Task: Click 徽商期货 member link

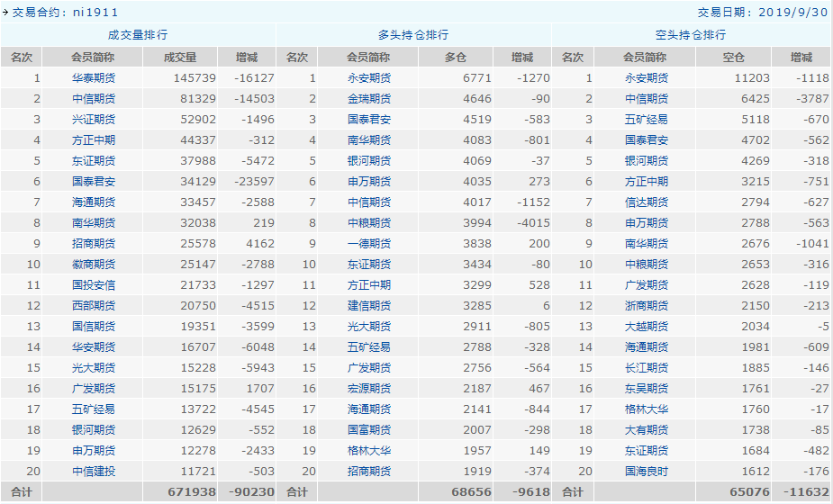Action: click(94, 265)
